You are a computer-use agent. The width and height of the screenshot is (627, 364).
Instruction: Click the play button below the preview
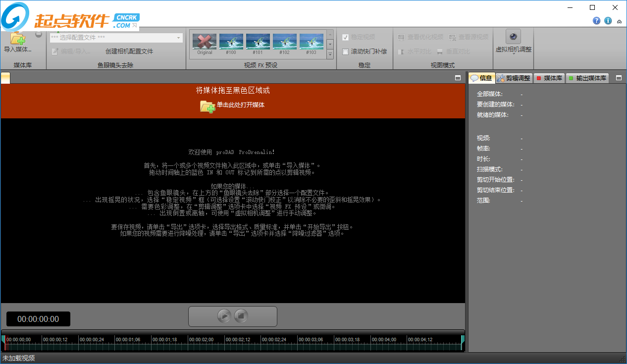pyautogui.click(x=224, y=316)
